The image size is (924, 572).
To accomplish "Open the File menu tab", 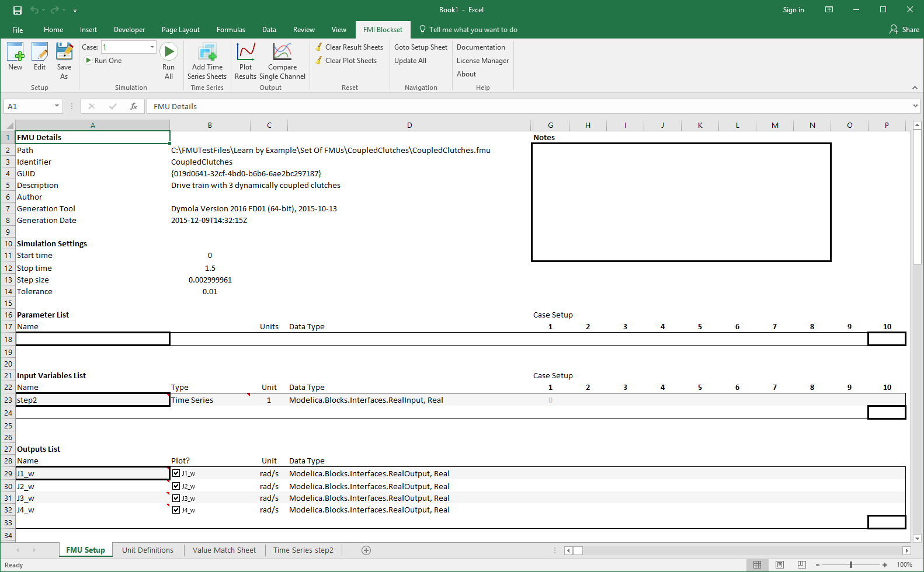I will [18, 30].
